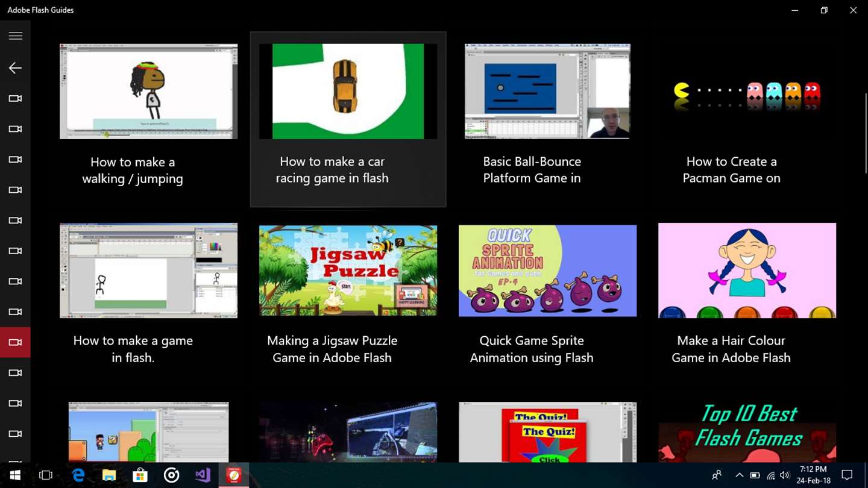Open the Mario-style platformer thumbnail
Screen dimensions: 868x488
click(148, 432)
